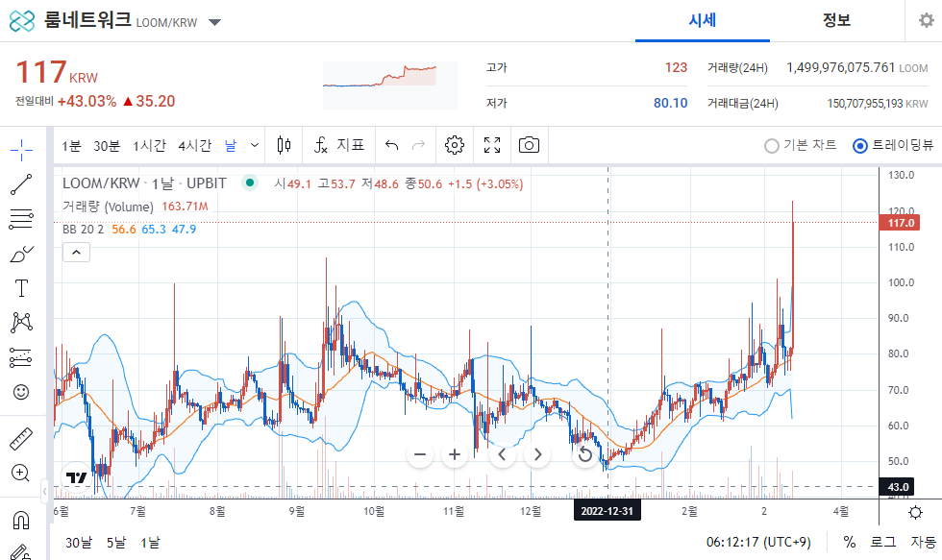Open the XABCD pattern tool

21,323
